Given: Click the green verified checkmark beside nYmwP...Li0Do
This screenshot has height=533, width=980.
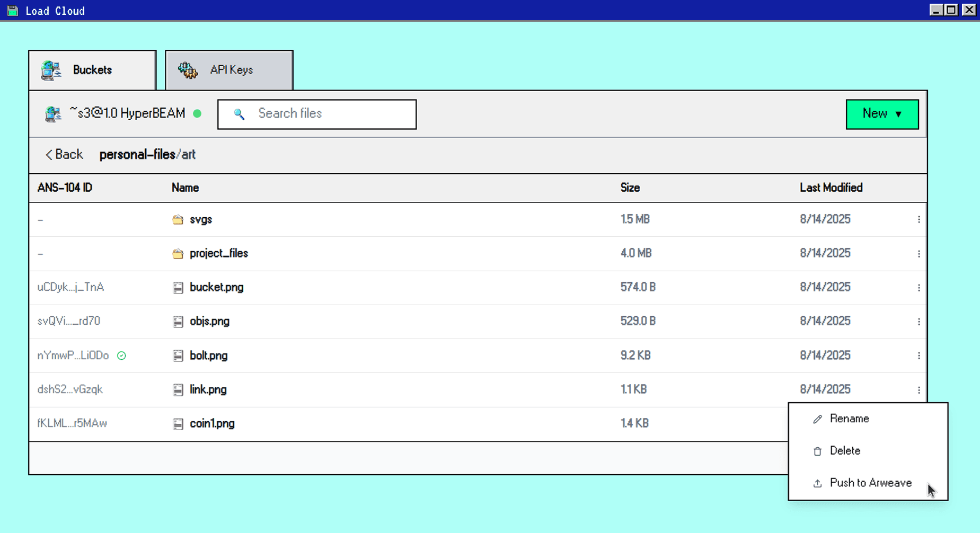Looking at the screenshot, I should point(121,356).
